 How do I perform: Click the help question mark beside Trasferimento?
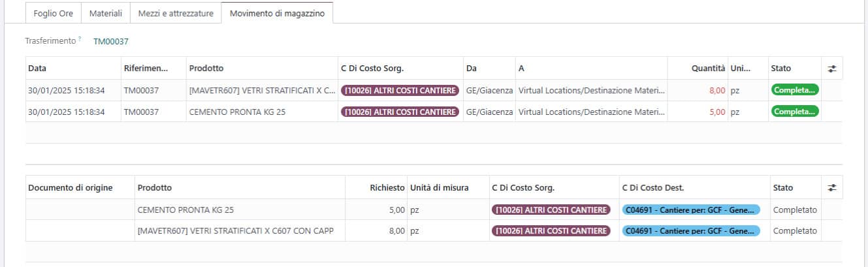click(x=80, y=39)
